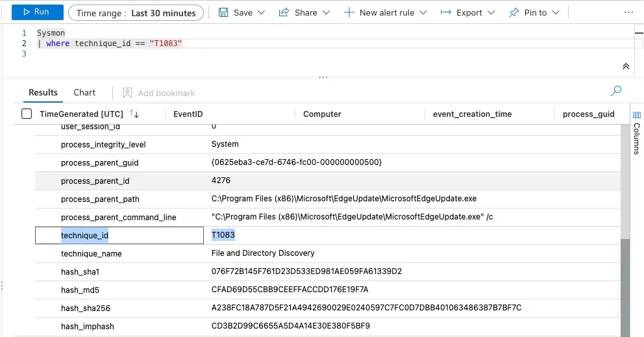Open the Save dropdown arrow
The image size is (644, 337).
click(261, 13)
